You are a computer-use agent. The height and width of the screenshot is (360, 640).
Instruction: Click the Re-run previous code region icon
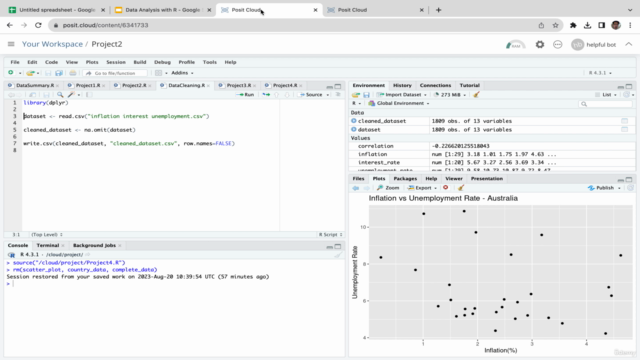(x=266, y=95)
